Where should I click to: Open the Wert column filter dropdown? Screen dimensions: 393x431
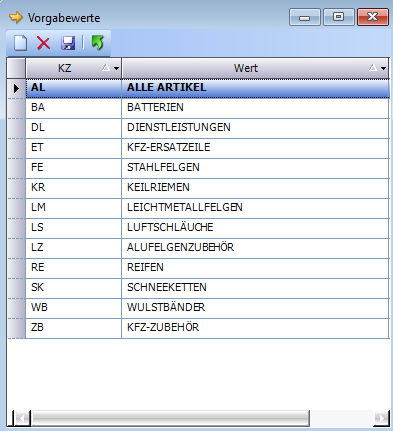383,68
